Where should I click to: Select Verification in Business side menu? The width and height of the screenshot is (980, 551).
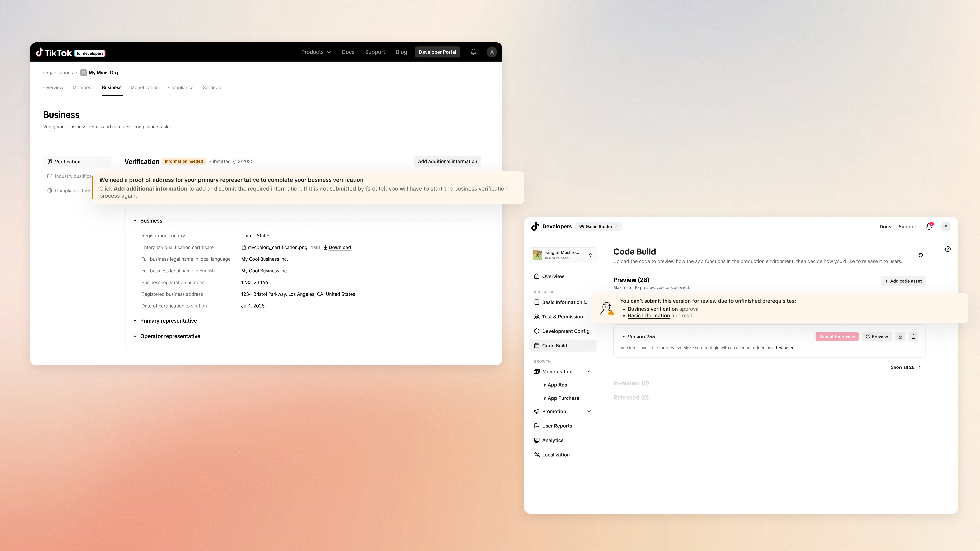77,162
